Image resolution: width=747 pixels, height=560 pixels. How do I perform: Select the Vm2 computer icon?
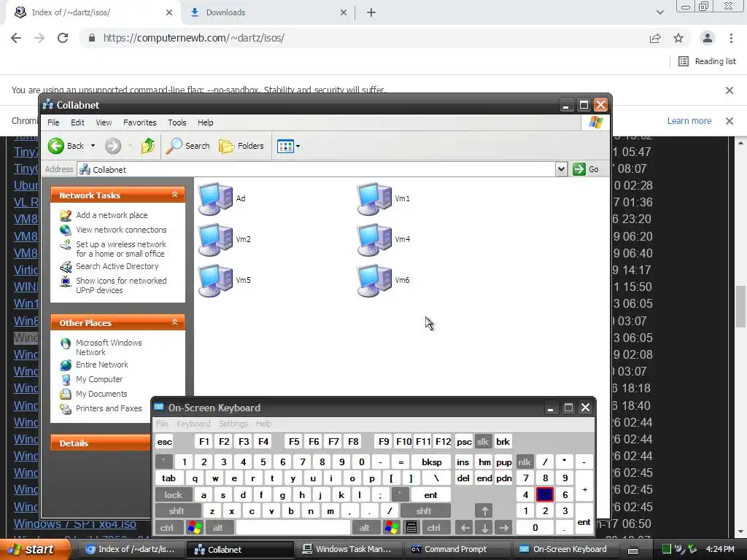pos(215,239)
